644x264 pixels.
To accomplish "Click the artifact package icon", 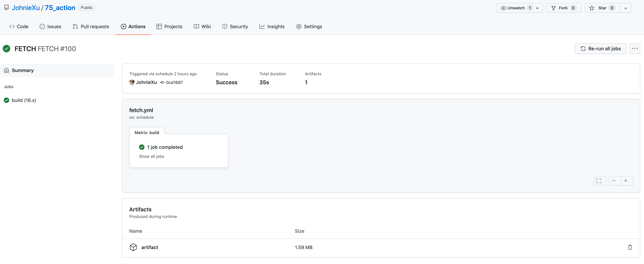I will coord(133,247).
